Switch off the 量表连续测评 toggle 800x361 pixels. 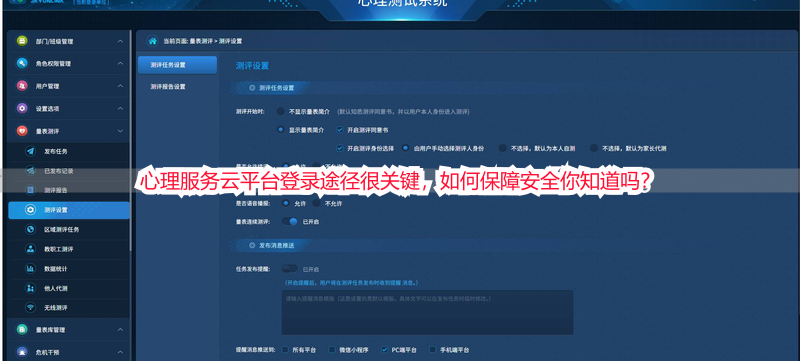point(290,222)
